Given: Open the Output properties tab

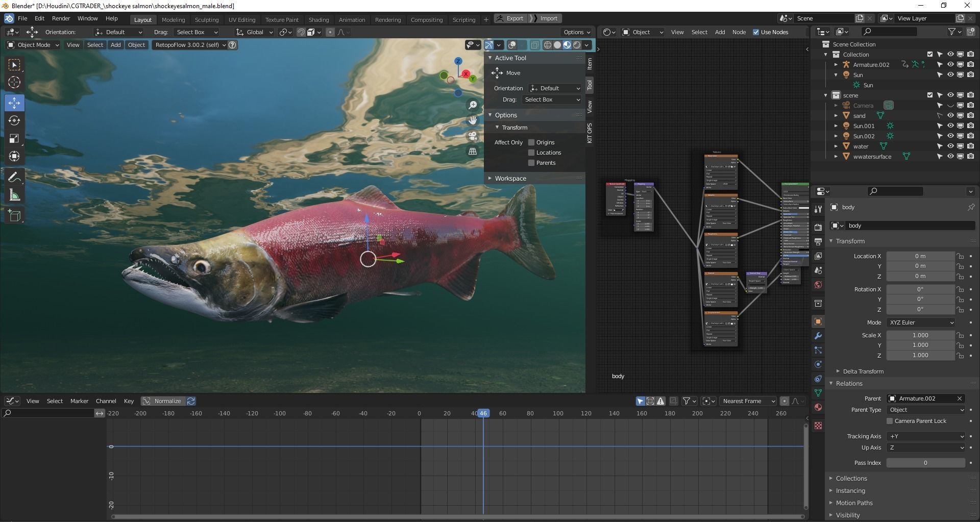Looking at the screenshot, I should pyautogui.click(x=818, y=241).
